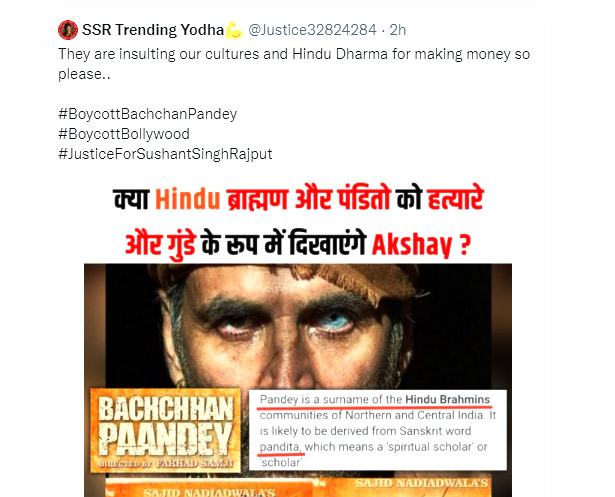Open the @Justice32824284 handle link
The image size is (615, 497).
[x=312, y=30]
